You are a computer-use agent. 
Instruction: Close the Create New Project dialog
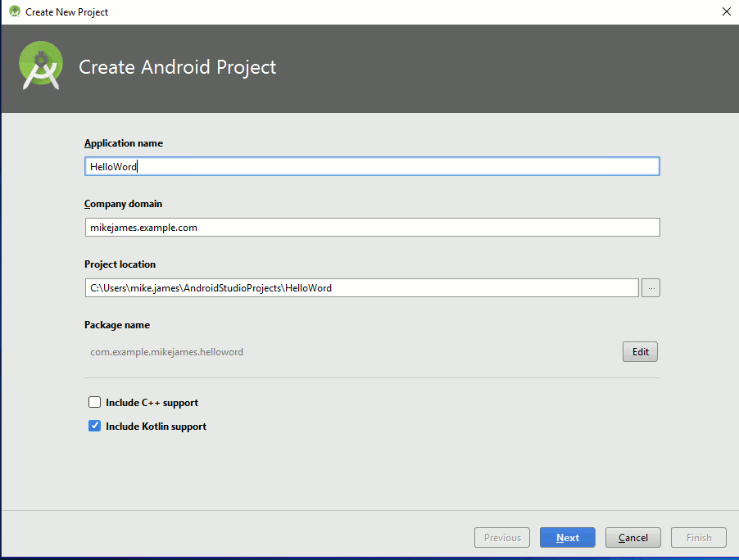point(726,11)
